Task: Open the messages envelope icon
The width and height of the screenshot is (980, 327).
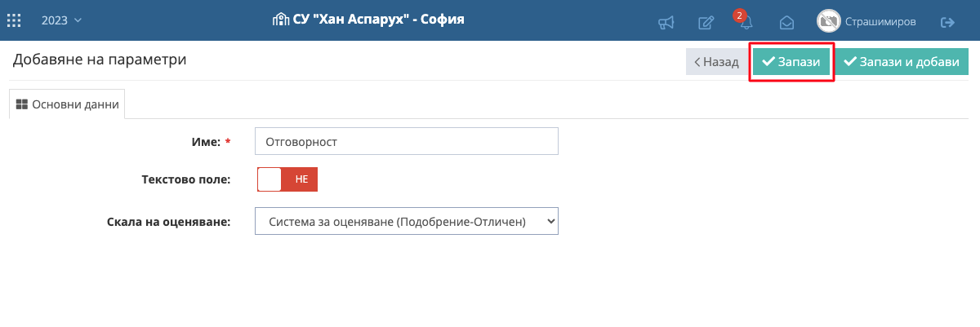Action: point(786,23)
